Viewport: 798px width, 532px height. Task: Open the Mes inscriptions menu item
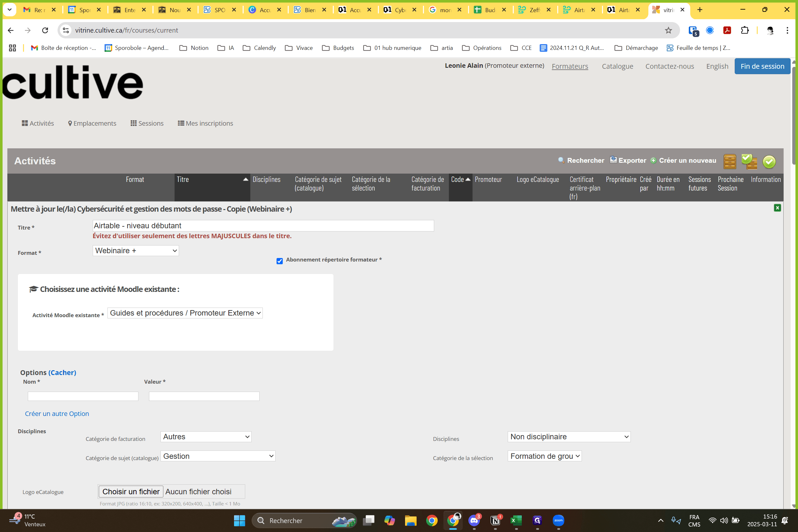pos(206,123)
